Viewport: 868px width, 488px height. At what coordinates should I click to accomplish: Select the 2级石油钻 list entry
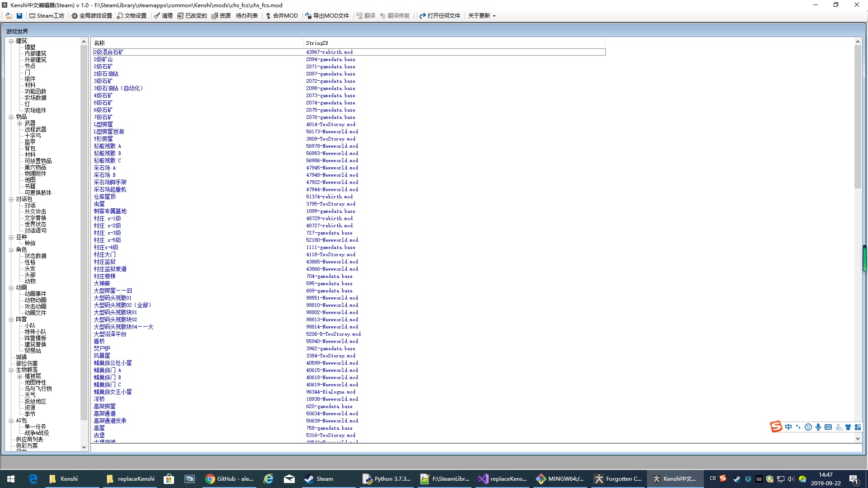point(106,74)
